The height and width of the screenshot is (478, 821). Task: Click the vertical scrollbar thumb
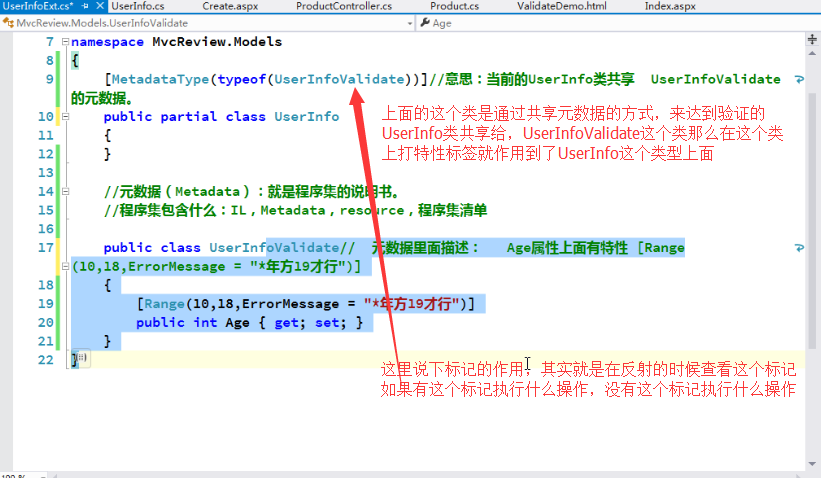tap(812, 220)
